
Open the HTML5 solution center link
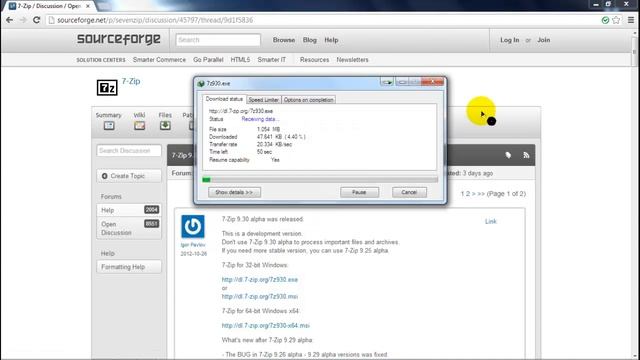coord(240,60)
